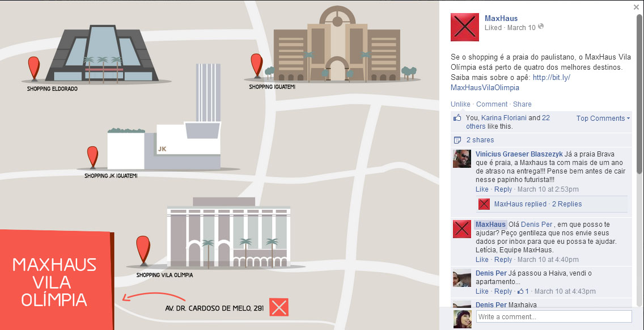Open Karina Floriani's profile link
Image resolution: width=644 pixels, height=330 pixels.
[x=503, y=118]
